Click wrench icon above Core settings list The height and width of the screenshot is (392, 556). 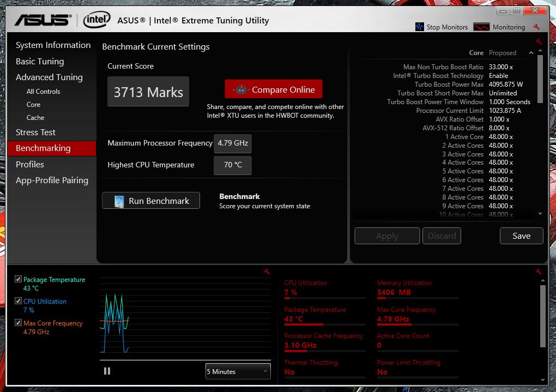[539, 41]
